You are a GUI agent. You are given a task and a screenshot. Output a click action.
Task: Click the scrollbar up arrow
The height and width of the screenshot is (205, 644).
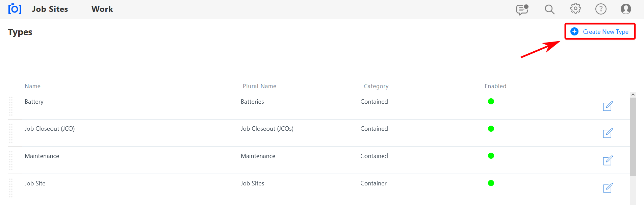click(x=633, y=95)
